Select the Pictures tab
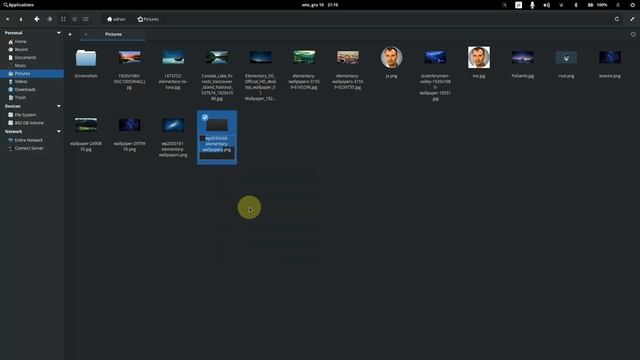Image resolution: width=640 pixels, height=360 pixels. click(113, 34)
